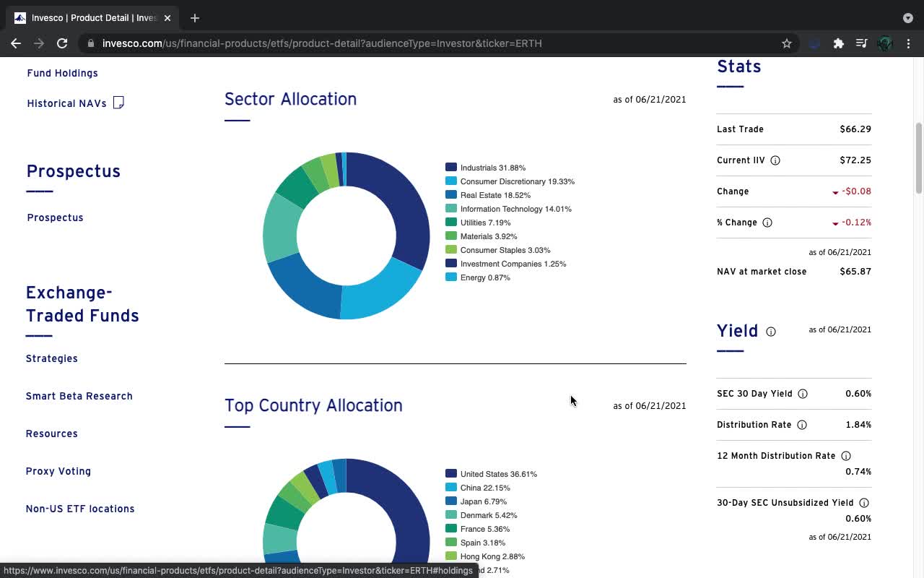The height and width of the screenshot is (578, 924).
Task: Click Real Estate 18.52% legend swatch
Action: coord(451,194)
